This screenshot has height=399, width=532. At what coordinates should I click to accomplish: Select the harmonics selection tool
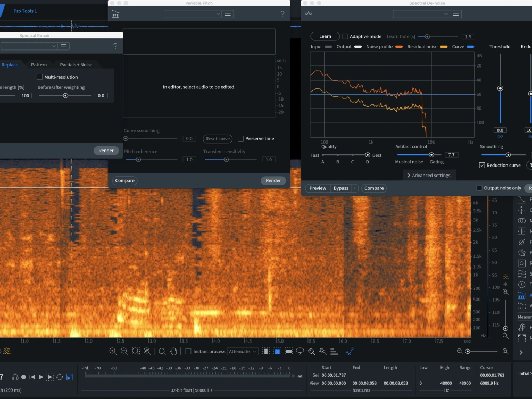pos(334,352)
